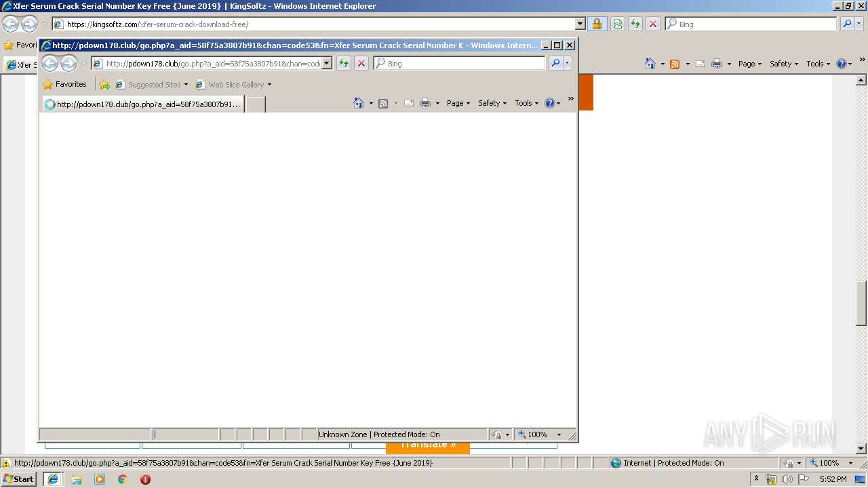Screen dimensions: 868x488
Task: Click the tray volume speaker icon
Action: pyautogui.click(x=787, y=479)
